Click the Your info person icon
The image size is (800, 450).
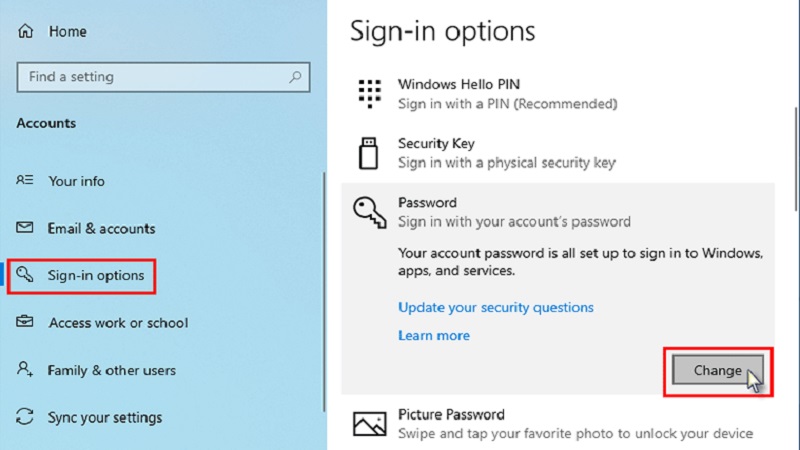[x=26, y=181]
